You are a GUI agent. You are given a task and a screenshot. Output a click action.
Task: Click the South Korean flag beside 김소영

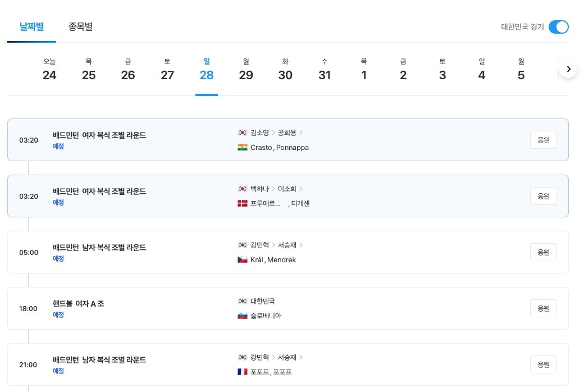click(x=243, y=133)
